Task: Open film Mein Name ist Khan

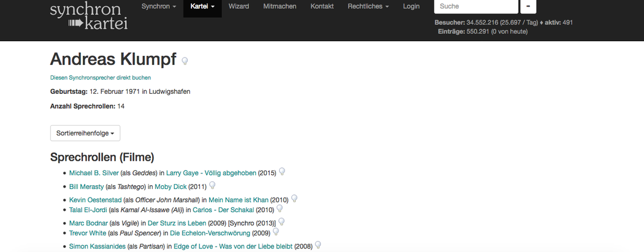Action: click(x=239, y=200)
